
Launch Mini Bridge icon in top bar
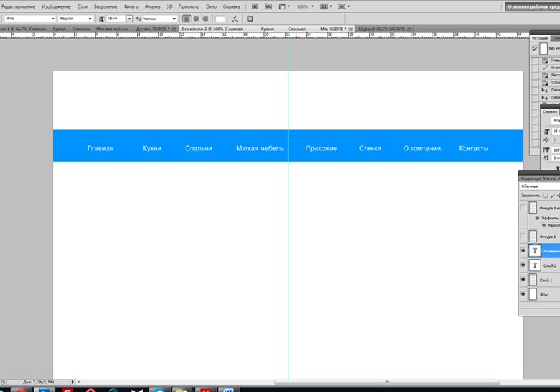tap(268, 6)
